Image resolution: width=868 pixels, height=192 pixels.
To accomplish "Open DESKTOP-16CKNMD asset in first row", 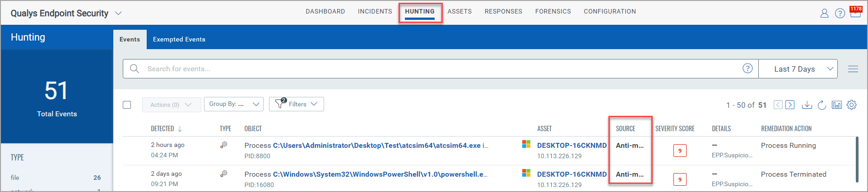I will click(x=572, y=145).
